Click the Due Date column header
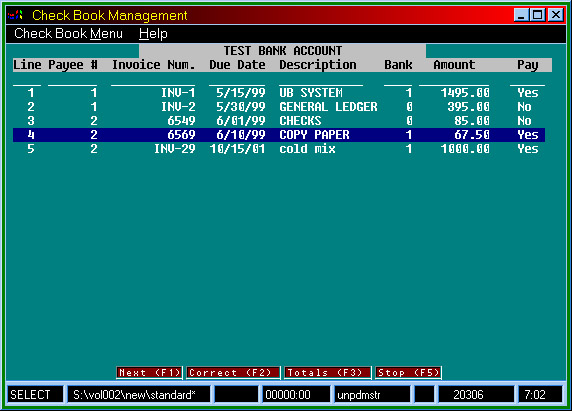The image size is (572, 411). pos(237,65)
